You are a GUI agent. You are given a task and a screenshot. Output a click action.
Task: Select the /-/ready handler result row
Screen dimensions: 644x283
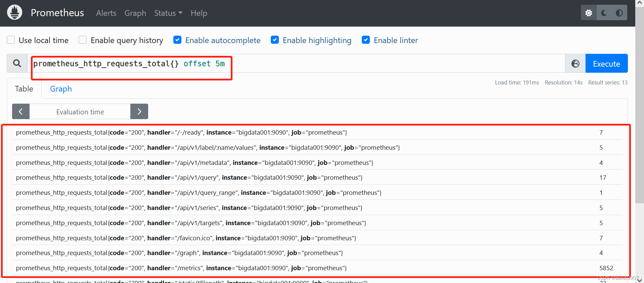[x=317, y=132]
